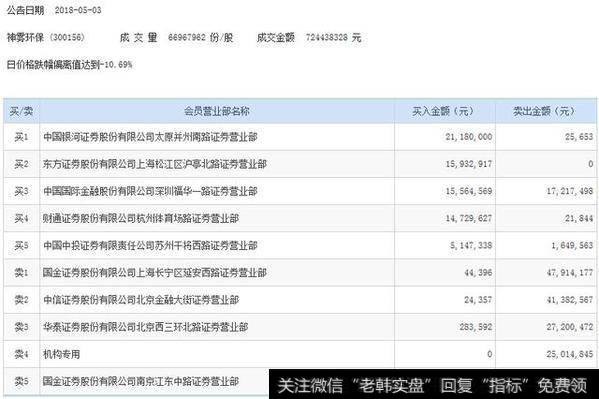
Task: Click sell amount 21,844
Action: [579, 218]
